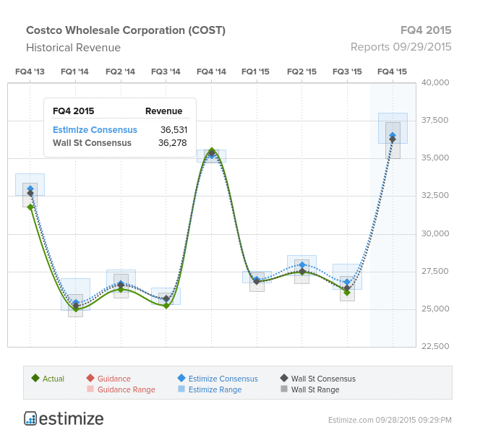The width and height of the screenshot is (488, 448).
Task: Select the FQ4 '14 quarter axis label
Action: [211, 72]
